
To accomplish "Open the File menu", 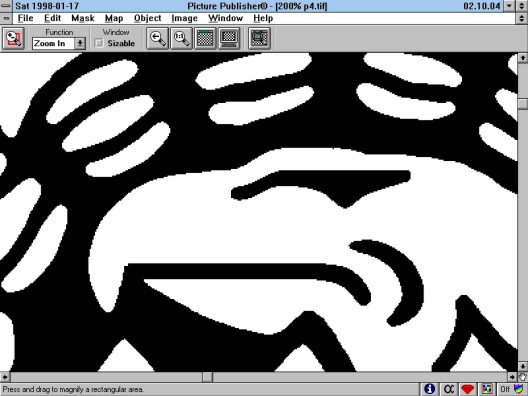I will (26, 18).
